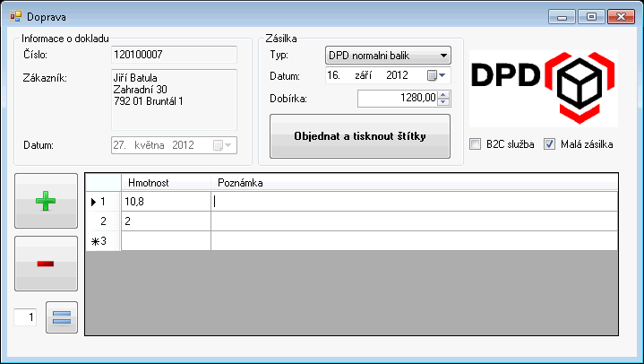
Task: Increase Dobírka amount with up arrow
Action: pos(443,95)
